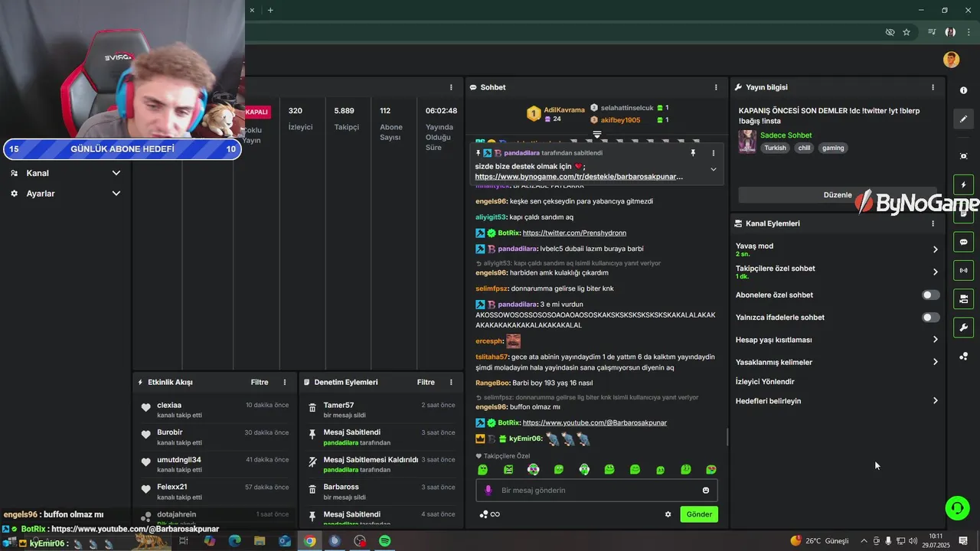Open taskbar notification center icon
Image resolution: width=980 pixels, height=551 pixels.
click(963, 541)
